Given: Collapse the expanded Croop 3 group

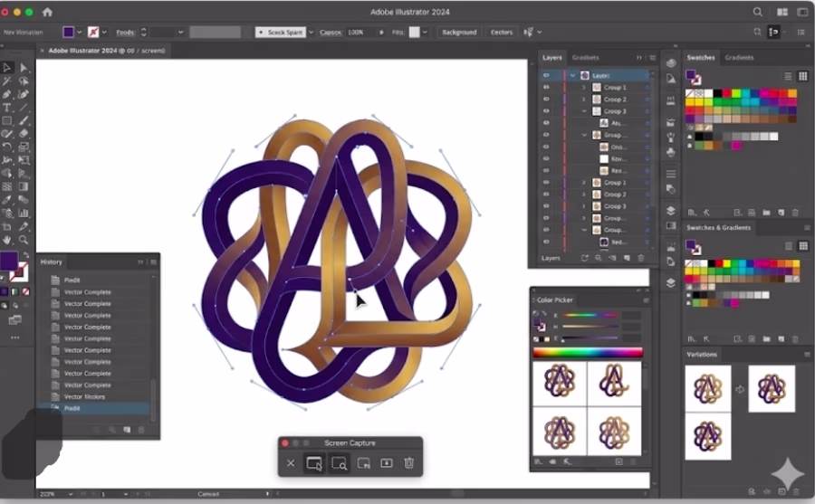Looking at the screenshot, I should [584, 111].
